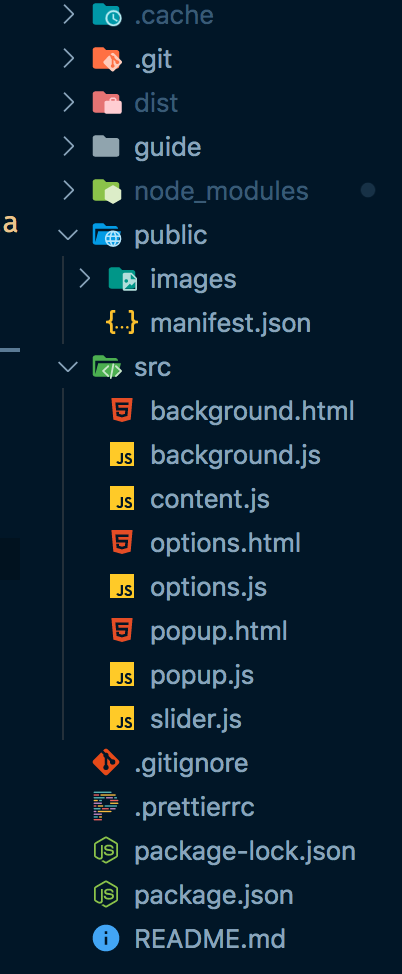Open content.js file
The image size is (402, 974).
(210, 499)
